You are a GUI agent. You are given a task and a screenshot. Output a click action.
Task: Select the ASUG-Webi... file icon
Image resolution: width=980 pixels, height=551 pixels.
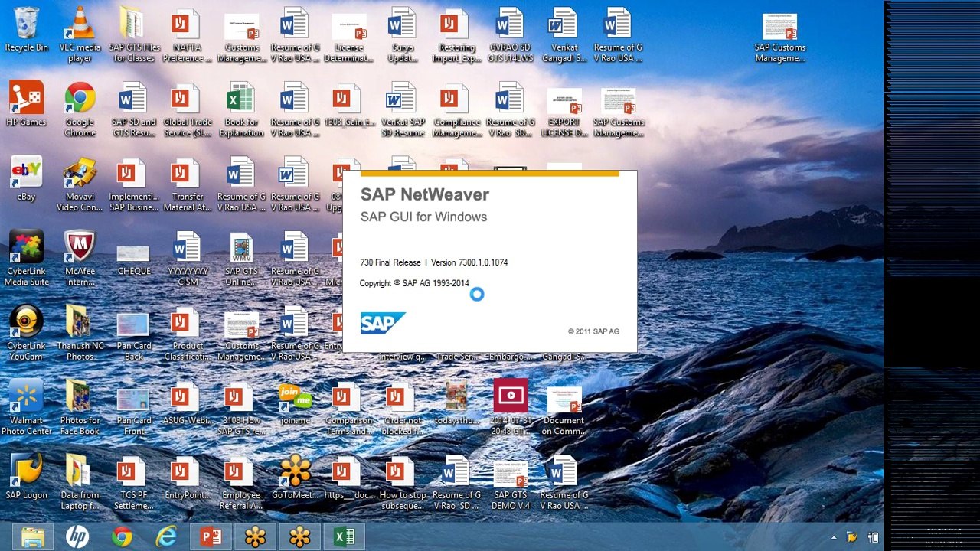click(x=187, y=403)
